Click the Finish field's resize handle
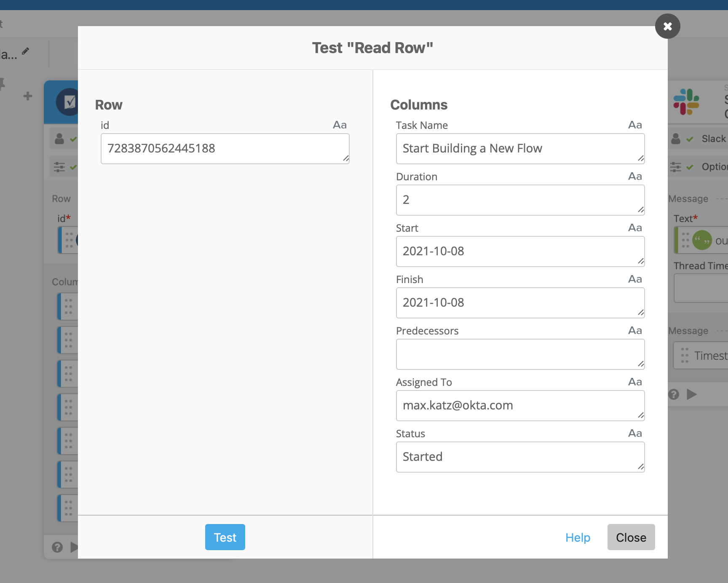This screenshot has width=728, height=583. coord(640,312)
